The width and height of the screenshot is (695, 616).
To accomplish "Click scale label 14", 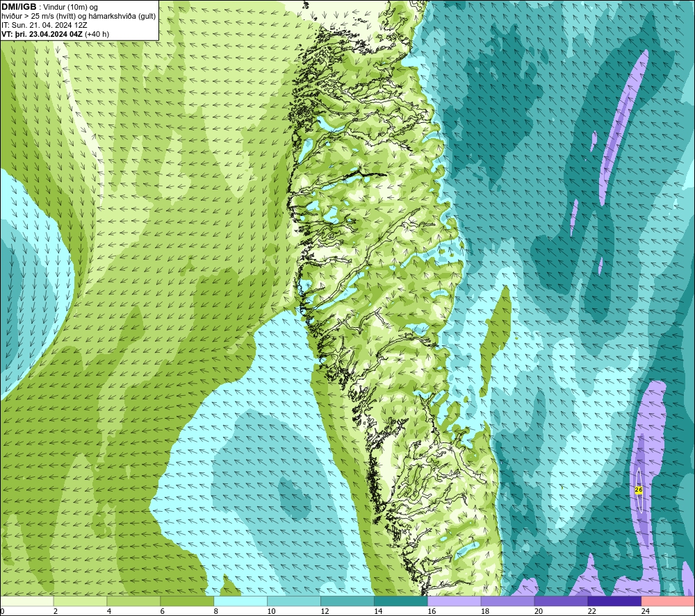I will (x=378, y=611).
